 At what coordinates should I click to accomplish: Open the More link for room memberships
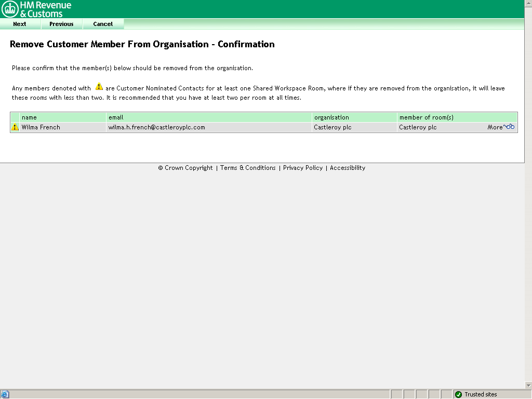(x=495, y=127)
